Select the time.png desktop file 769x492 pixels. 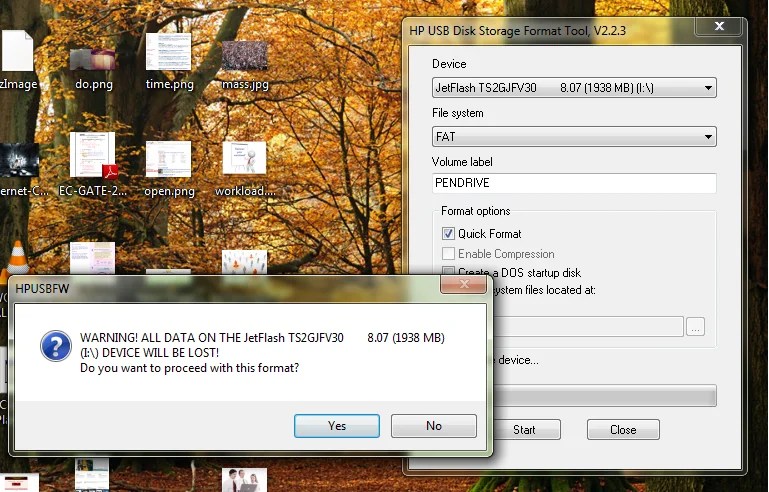click(169, 62)
